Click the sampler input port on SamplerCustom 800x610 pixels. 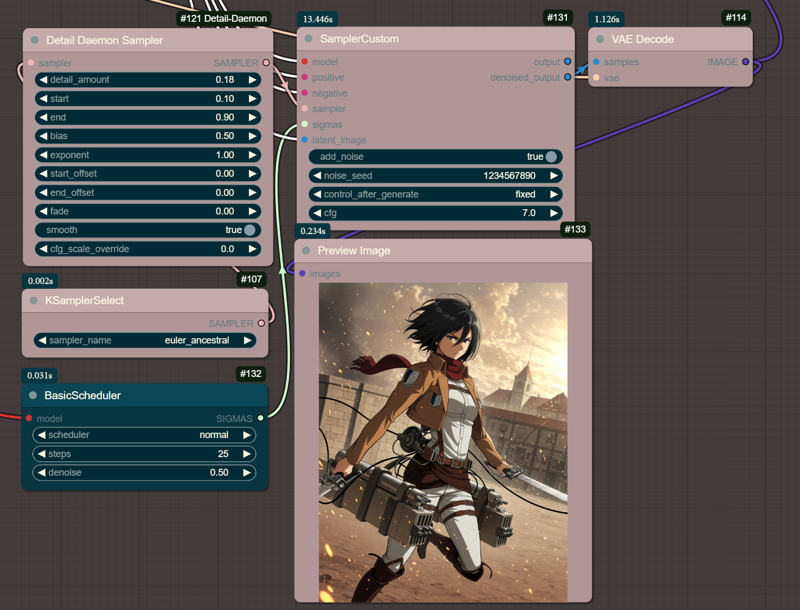click(305, 109)
